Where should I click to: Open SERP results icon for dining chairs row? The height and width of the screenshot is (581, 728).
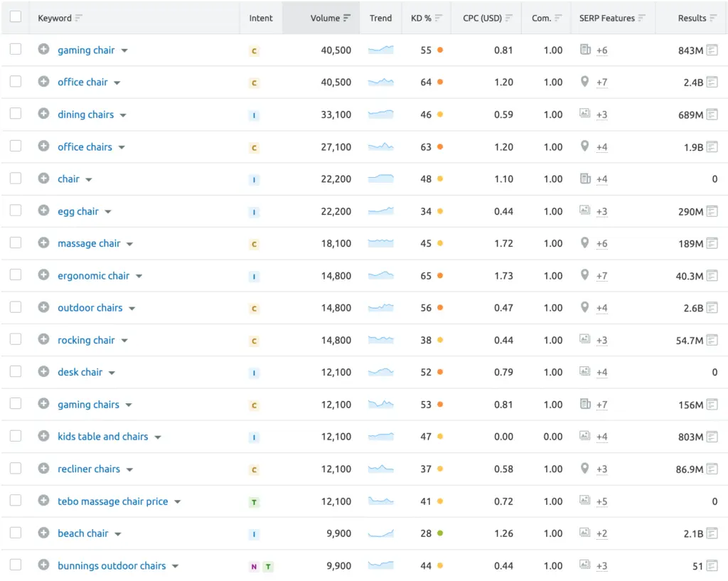(x=712, y=114)
